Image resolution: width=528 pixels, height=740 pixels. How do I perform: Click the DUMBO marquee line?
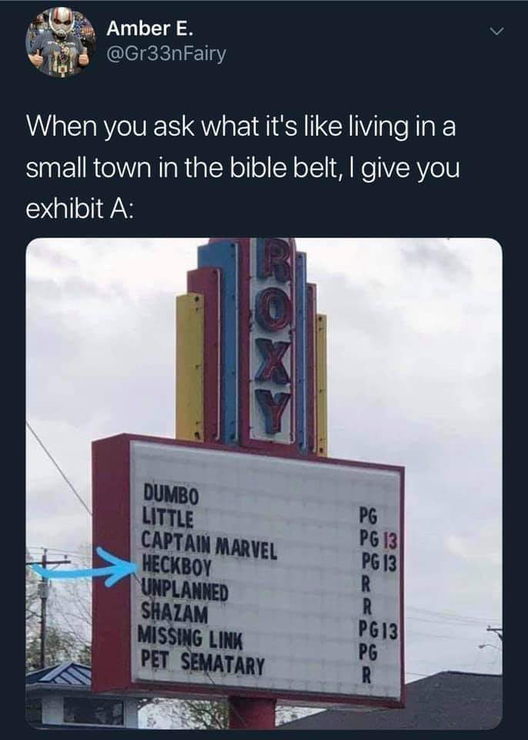tap(170, 494)
